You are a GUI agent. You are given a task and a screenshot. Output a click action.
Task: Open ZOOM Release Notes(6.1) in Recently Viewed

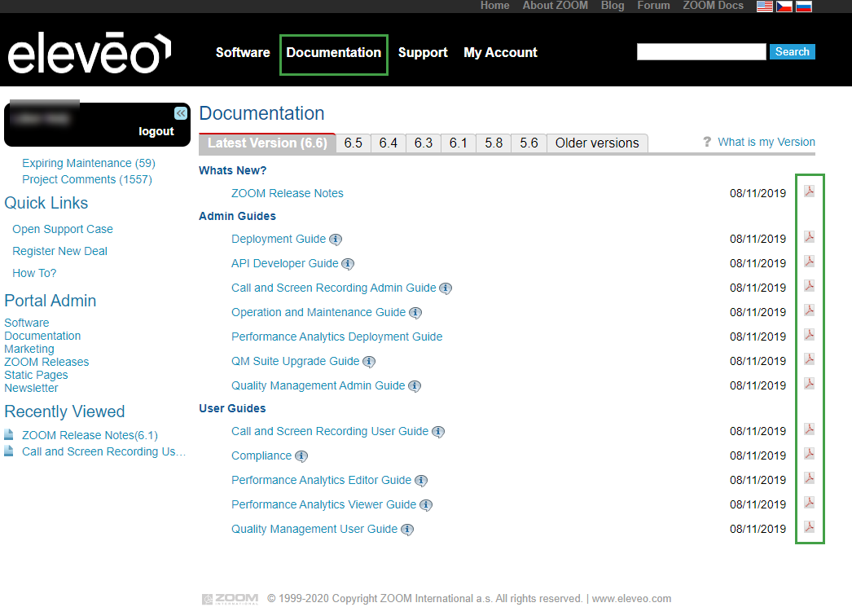[x=90, y=436]
